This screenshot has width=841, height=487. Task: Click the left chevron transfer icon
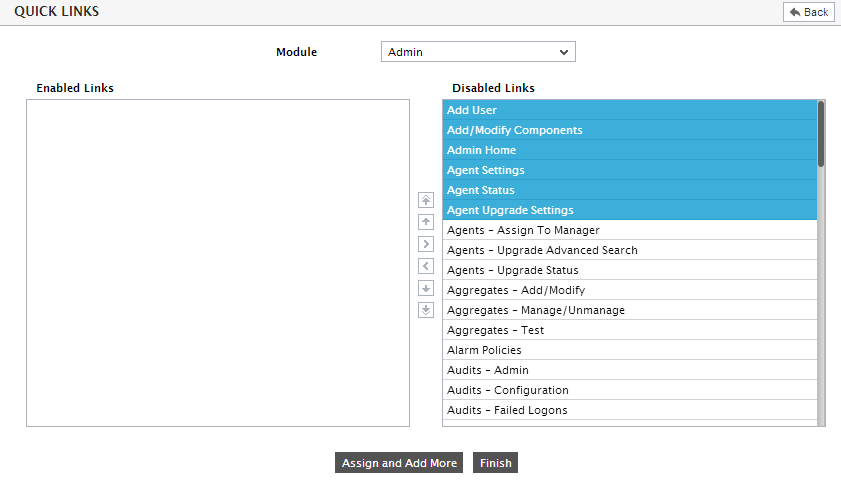point(426,266)
